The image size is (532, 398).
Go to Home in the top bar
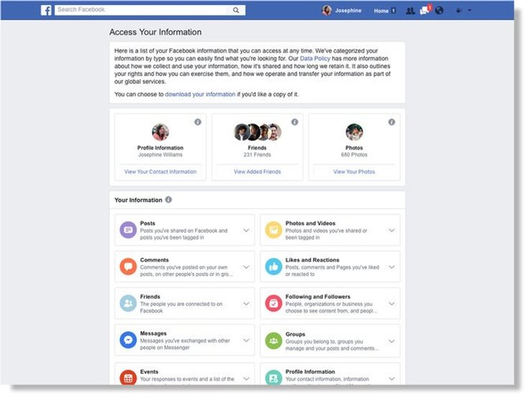pyautogui.click(x=382, y=11)
